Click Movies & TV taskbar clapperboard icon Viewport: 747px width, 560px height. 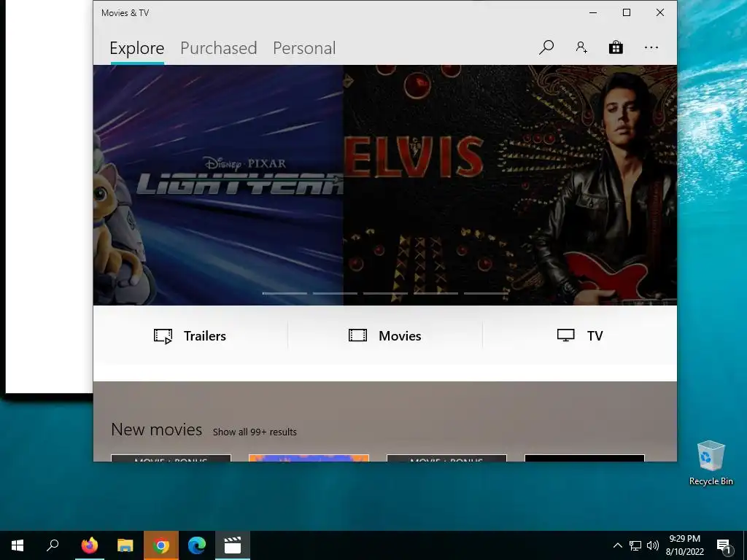tap(233, 545)
